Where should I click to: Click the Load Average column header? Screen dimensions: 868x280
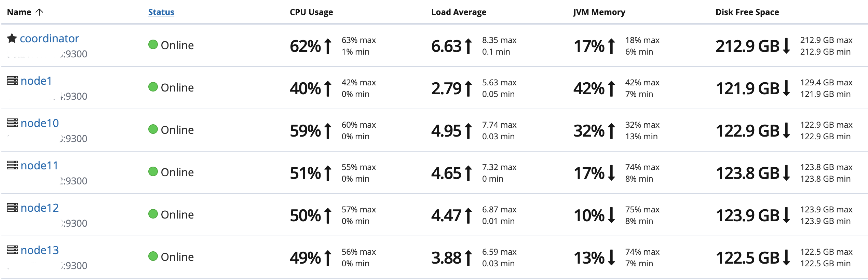coord(459,12)
